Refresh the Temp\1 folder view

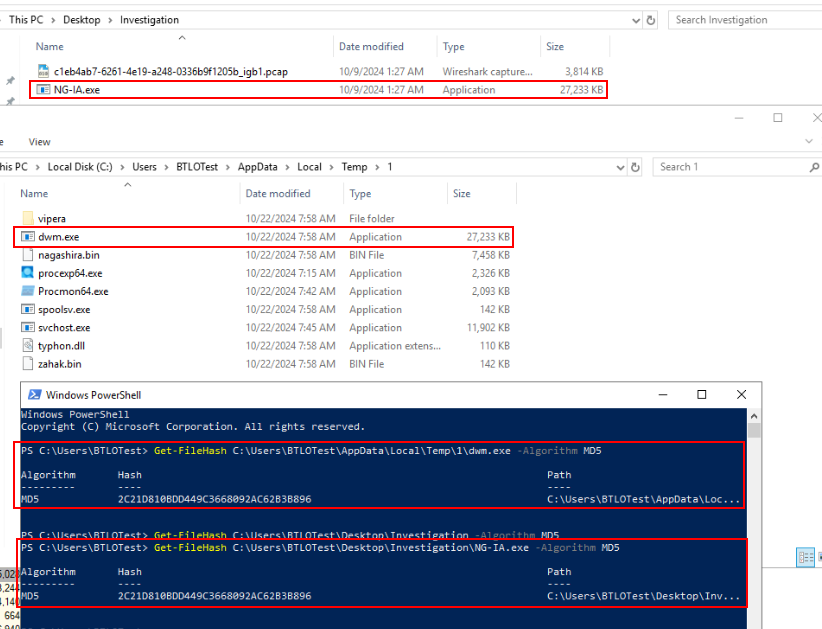pos(635,167)
